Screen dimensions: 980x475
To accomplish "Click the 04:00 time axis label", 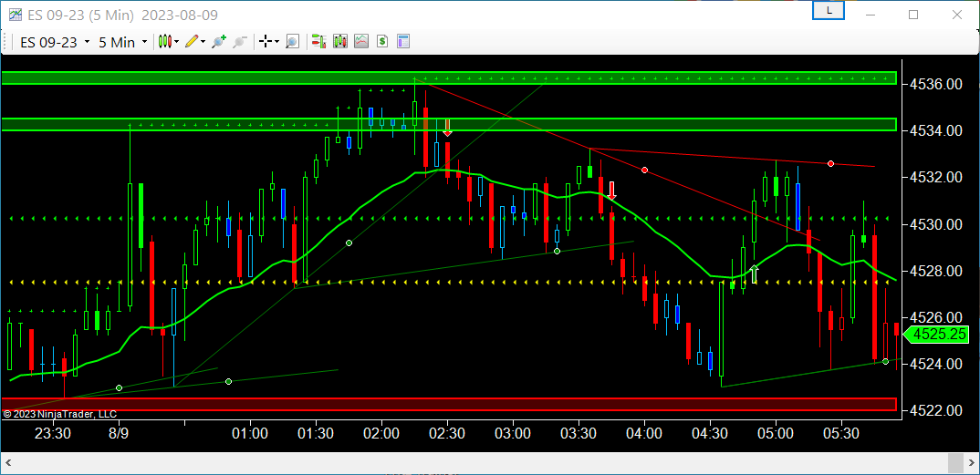I will coord(644,432).
